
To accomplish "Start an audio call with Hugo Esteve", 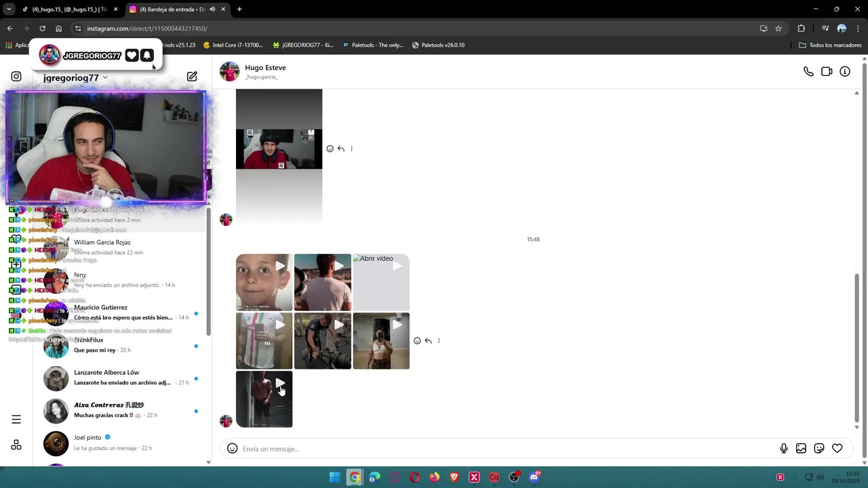I will [x=808, y=71].
